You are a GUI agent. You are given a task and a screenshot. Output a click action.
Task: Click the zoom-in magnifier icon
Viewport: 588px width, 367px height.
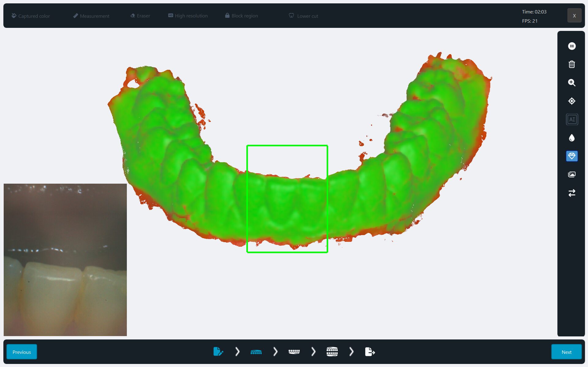(x=571, y=83)
